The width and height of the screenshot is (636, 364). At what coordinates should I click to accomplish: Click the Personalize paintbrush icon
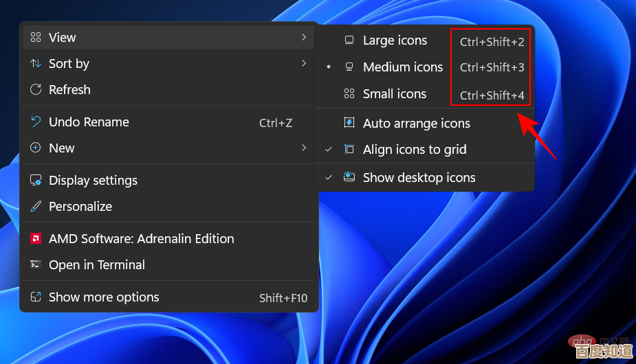pyautogui.click(x=36, y=207)
